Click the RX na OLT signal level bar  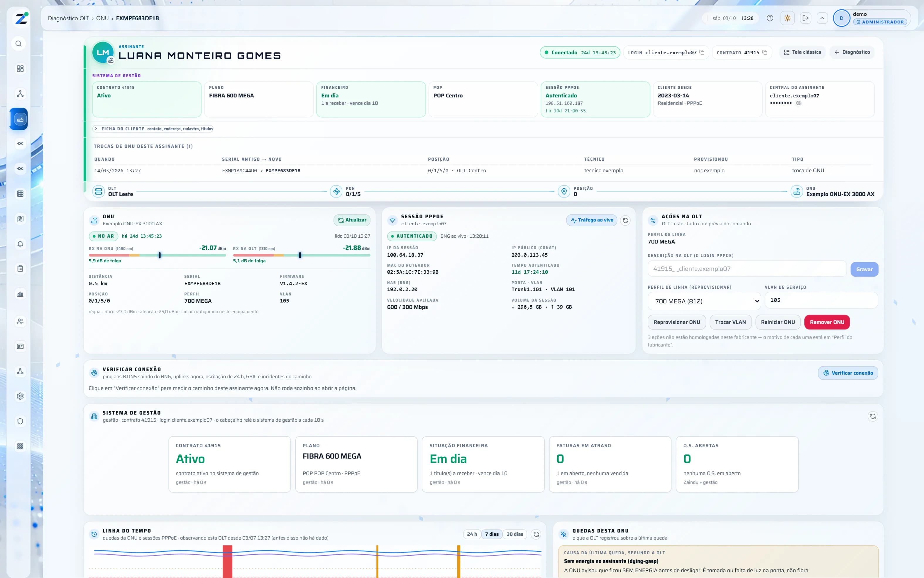pos(302,255)
